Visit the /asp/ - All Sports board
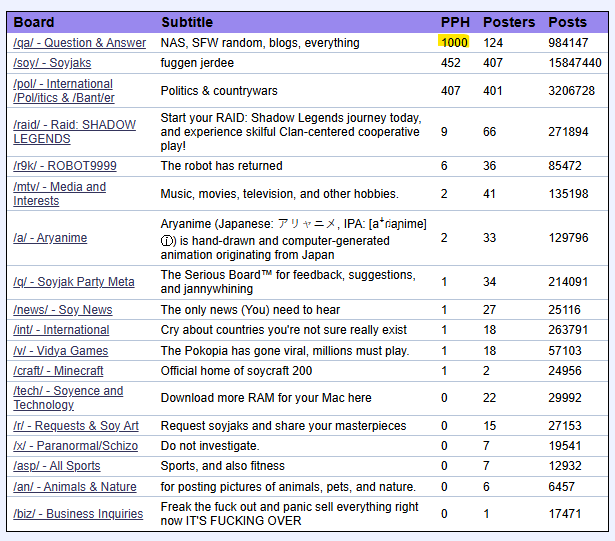 pyautogui.click(x=57, y=467)
